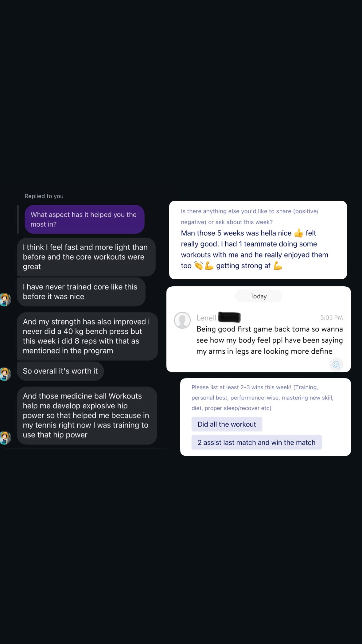Click '2 assist last match and win the match' chip
The height and width of the screenshot is (644, 362).
pyautogui.click(x=256, y=442)
